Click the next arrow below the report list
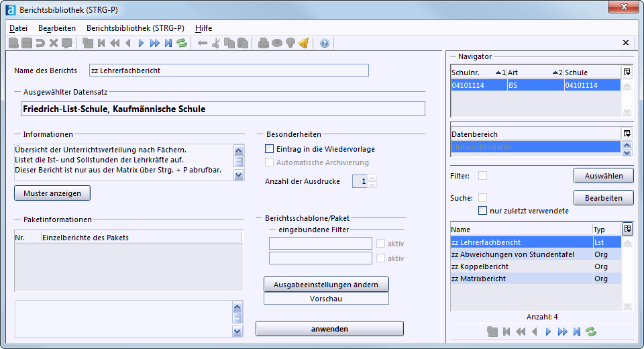The image size is (644, 349). pos(548,332)
